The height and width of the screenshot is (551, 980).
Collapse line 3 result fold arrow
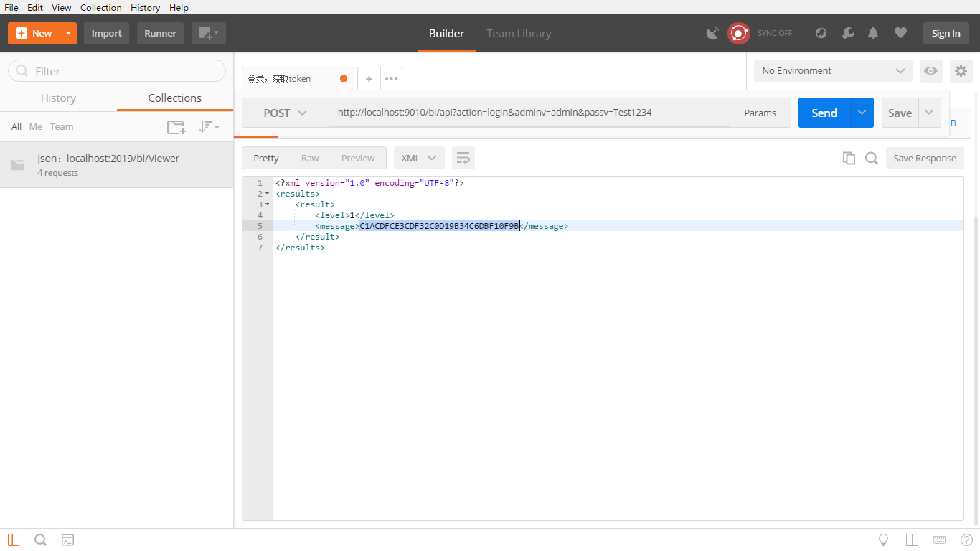pos(268,204)
